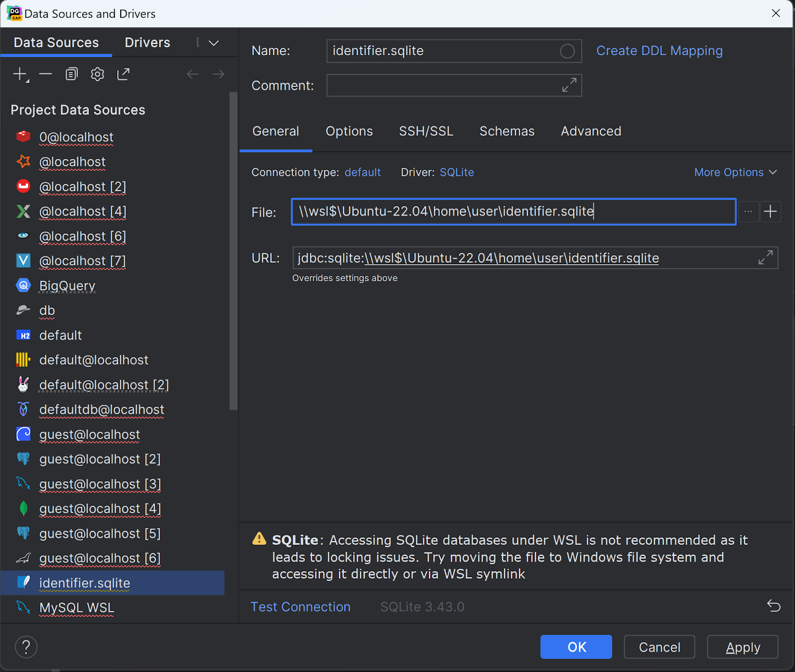
Task: Select @localhost [6] data source
Action: 112,236
